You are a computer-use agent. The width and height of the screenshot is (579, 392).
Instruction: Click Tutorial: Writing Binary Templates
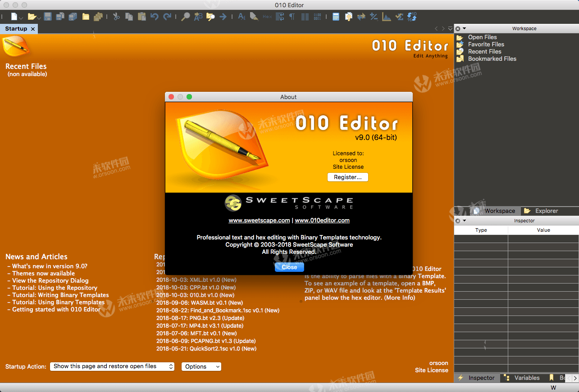[60, 295]
